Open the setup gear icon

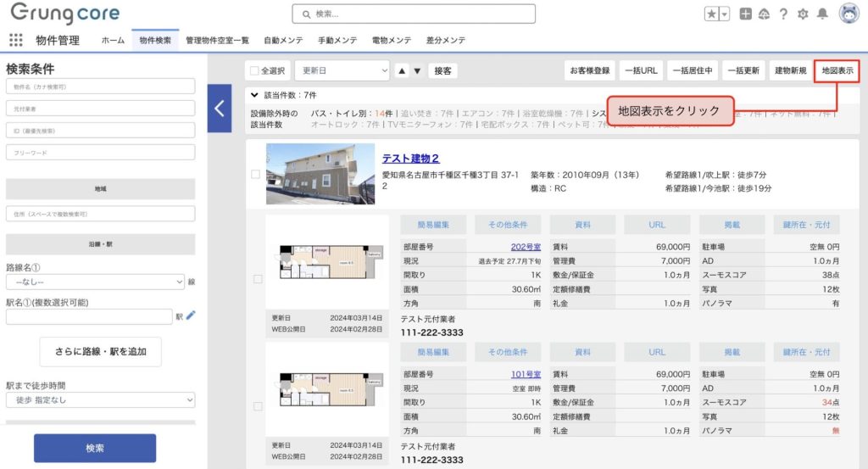[803, 14]
